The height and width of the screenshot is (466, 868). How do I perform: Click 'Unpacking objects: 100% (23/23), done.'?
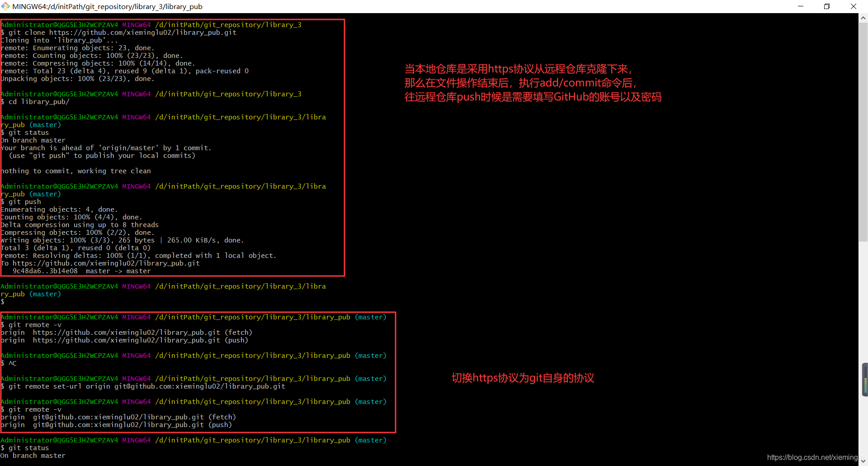click(x=78, y=79)
